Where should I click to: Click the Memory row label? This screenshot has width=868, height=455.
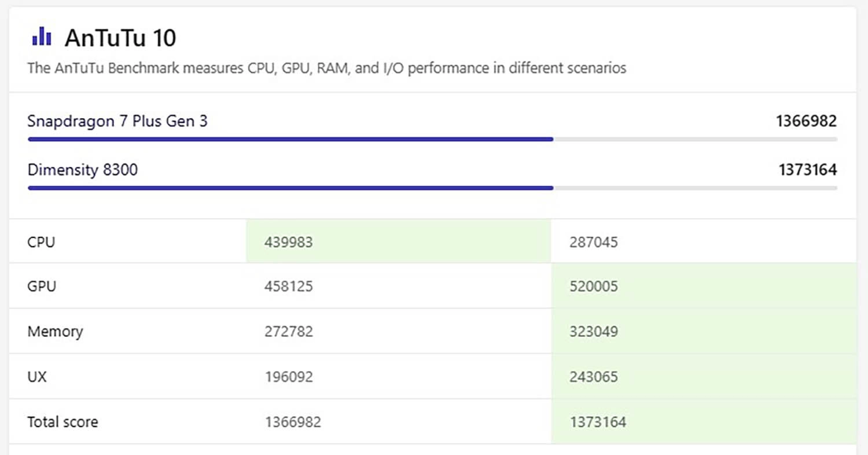[x=55, y=332]
